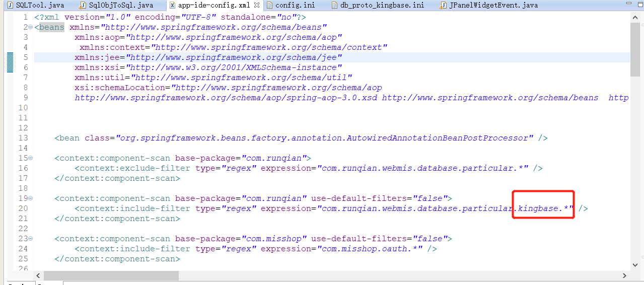Click the "com.misshop.oauth.*" expression value
The image size is (644, 285).
pos(370,249)
